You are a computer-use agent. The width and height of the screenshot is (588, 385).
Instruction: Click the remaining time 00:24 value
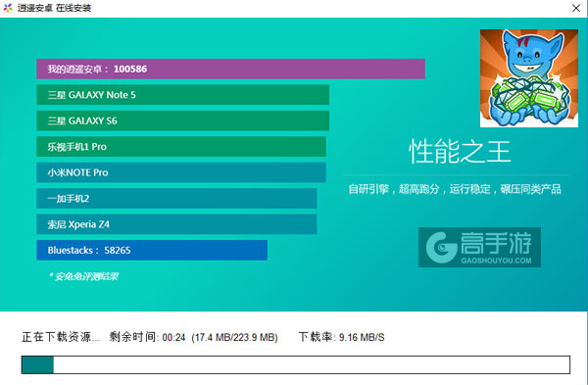pyautogui.click(x=173, y=338)
